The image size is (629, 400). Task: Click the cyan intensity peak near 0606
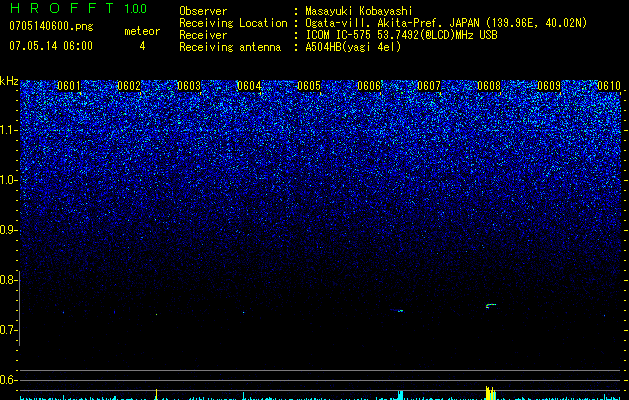tap(400, 395)
